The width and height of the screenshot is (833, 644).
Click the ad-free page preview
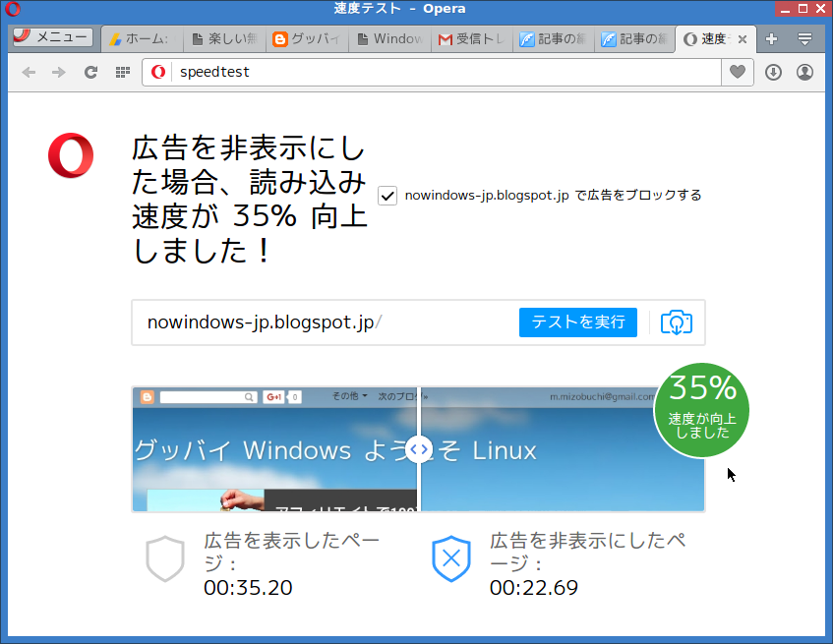563,449
